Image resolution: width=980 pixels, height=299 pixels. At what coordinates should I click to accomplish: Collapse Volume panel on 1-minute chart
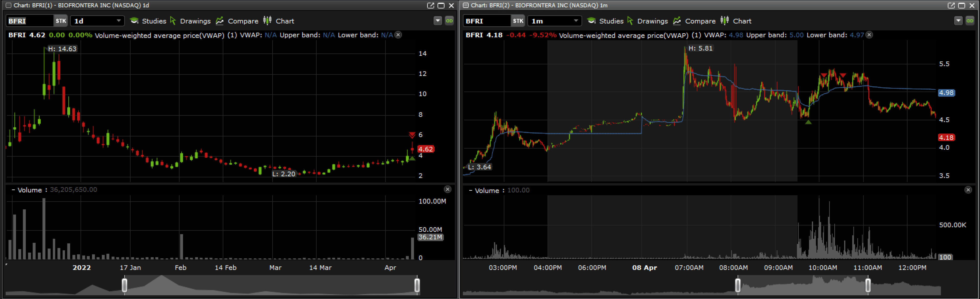click(471, 190)
